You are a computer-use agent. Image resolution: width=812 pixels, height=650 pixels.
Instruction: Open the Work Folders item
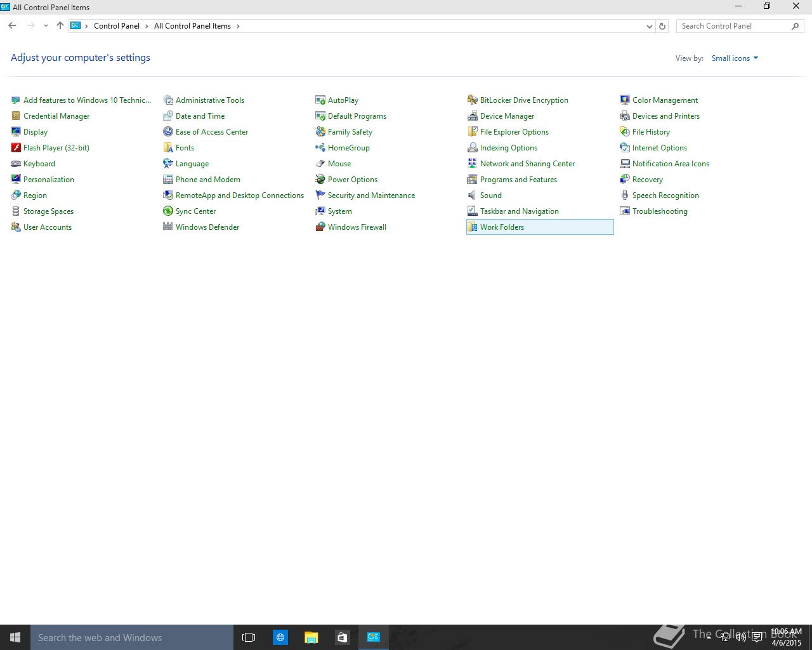[x=540, y=227]
